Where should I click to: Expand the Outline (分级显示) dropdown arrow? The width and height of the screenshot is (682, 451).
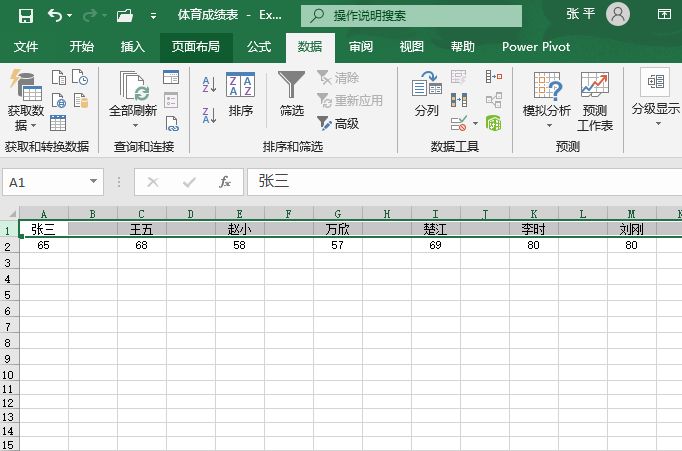[658, 124]
